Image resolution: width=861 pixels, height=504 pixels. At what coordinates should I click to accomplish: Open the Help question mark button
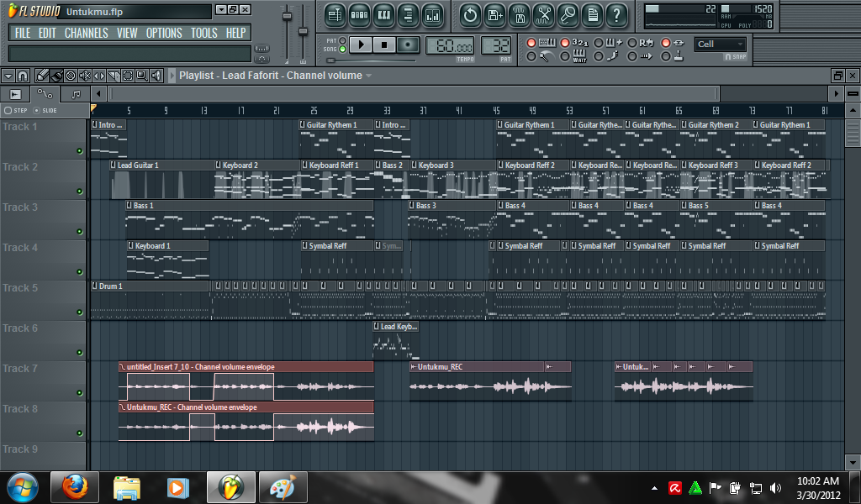(x=616, y=15)
